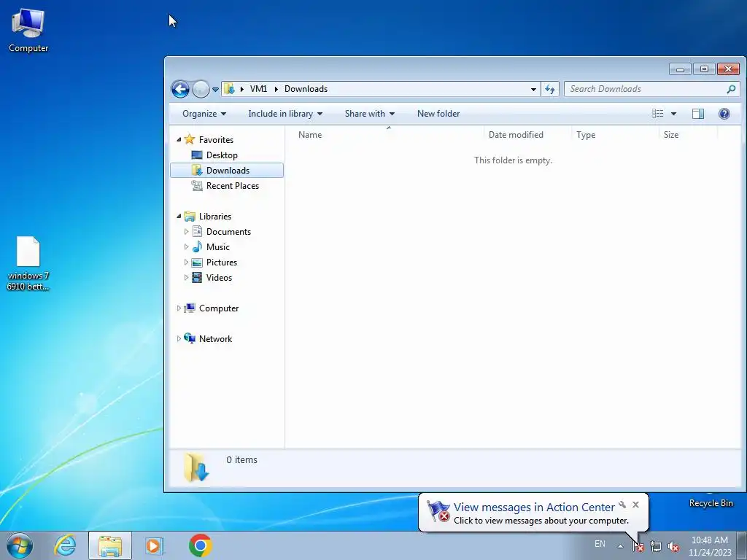Select the Recycle Bin desktop icon
747x560 pixels.
click(x=711, y=503)
